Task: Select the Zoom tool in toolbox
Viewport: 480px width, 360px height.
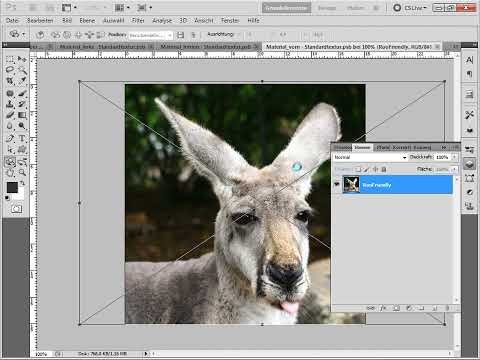Action: pyautogui.click(x=22, y=173)
